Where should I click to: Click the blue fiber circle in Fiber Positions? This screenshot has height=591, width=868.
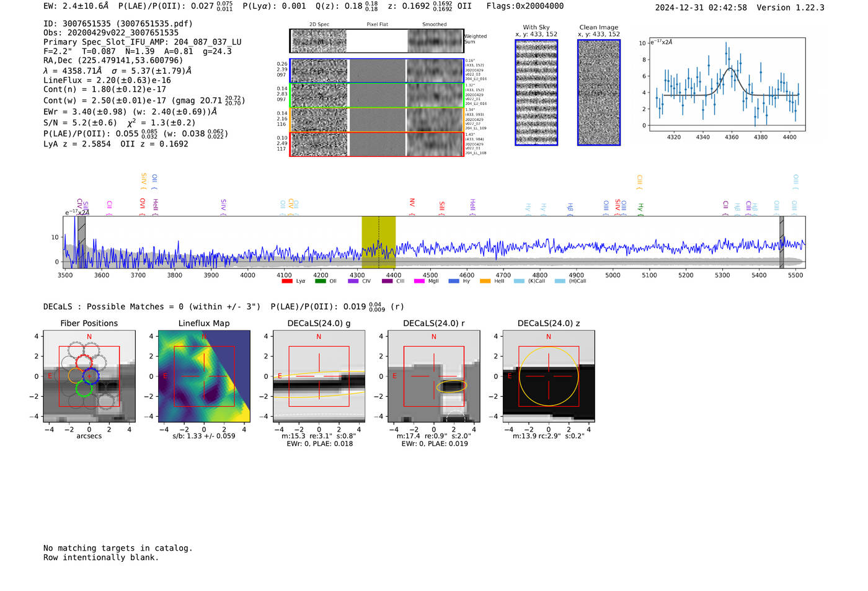pos(91,375)
